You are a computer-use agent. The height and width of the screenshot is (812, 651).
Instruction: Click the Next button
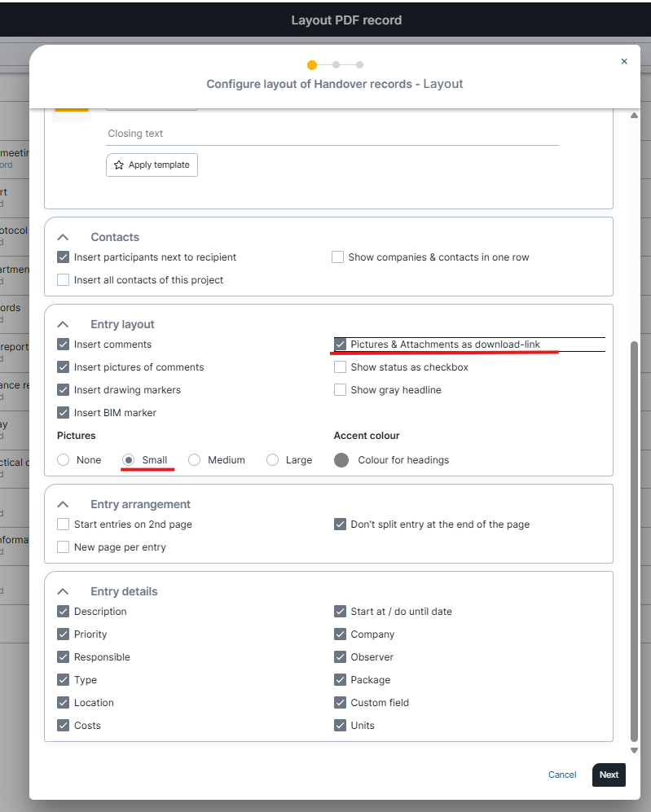[x=609, y=775]
